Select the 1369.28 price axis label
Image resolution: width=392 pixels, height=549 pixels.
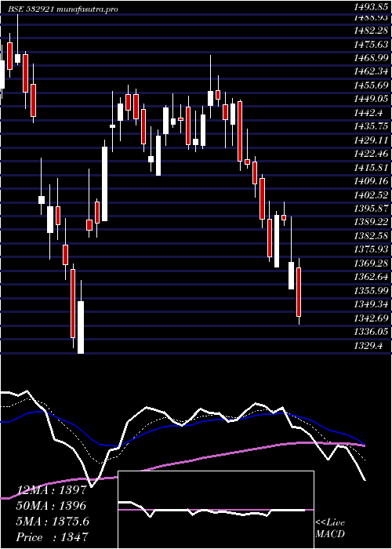coord(371,263)
